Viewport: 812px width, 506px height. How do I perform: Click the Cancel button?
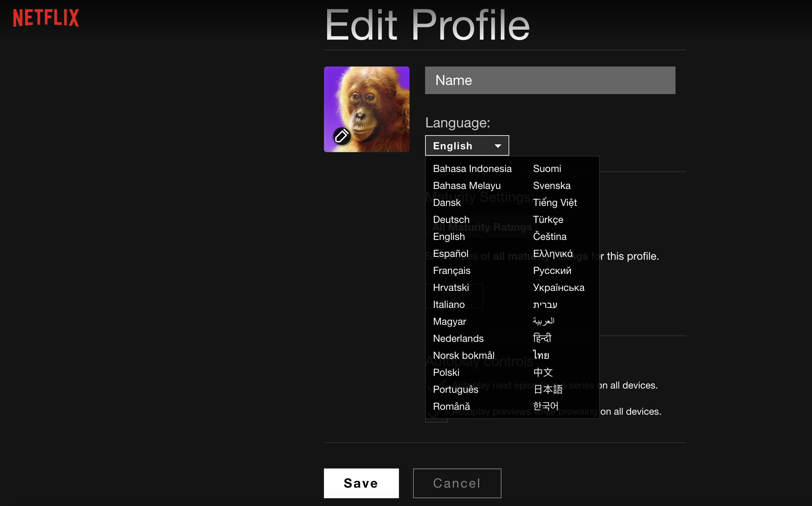pos(457,482)
